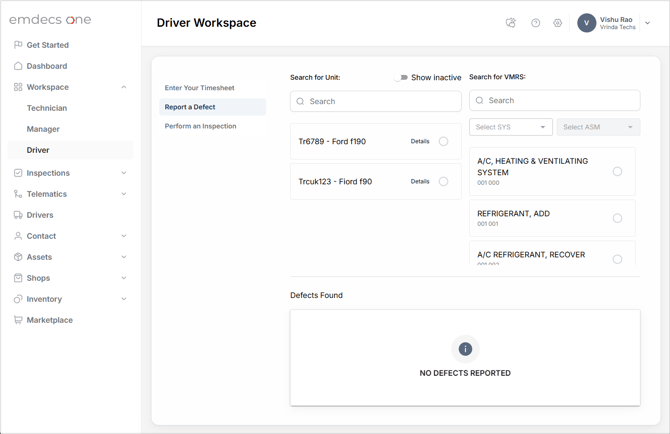Expand the Assets menu chevron
Viewport: 670px width, 434px height.
point(123,257)
